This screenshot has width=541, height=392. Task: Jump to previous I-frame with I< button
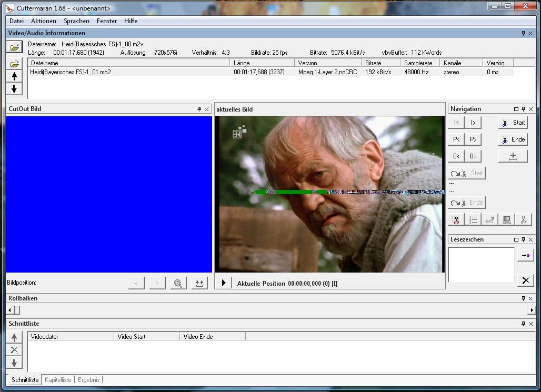tap(456, 123)
